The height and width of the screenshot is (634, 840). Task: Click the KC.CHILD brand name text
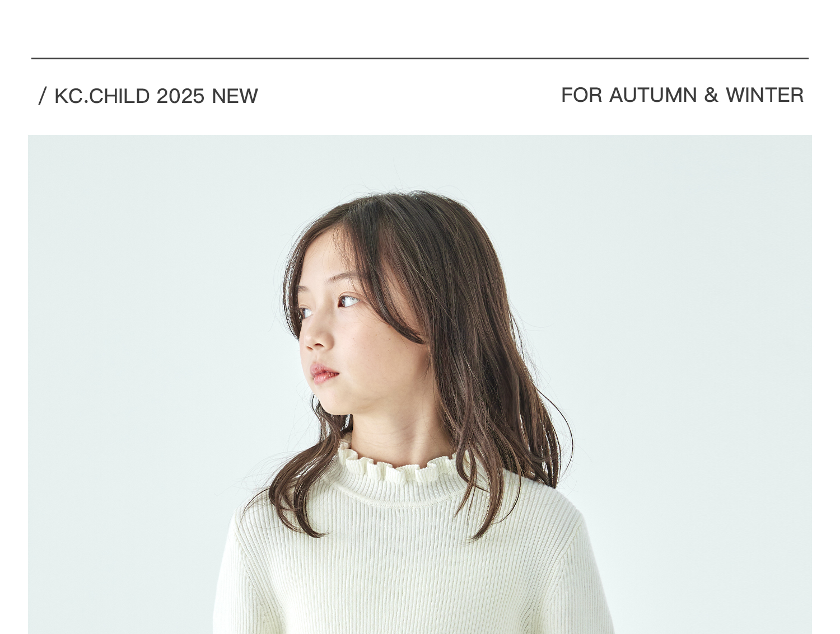click(x=102, y=96)
